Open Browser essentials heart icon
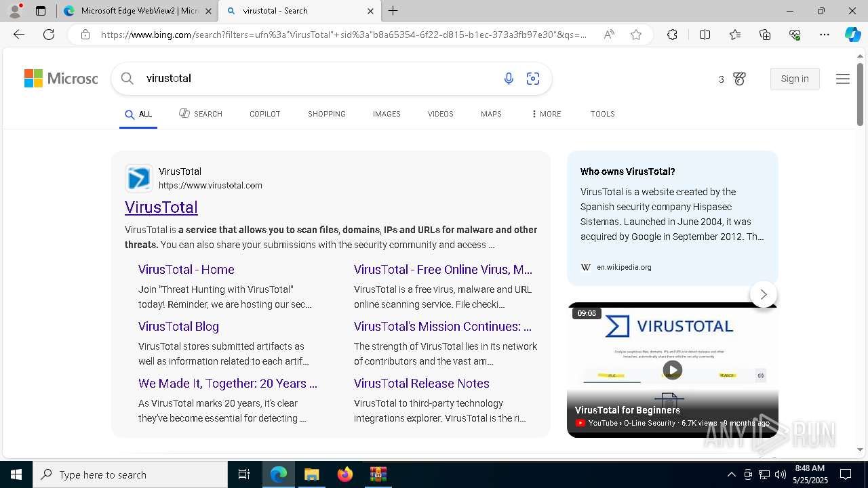This screenshot has height=488, width=868. pyautogui.click(x=795, y=35)
